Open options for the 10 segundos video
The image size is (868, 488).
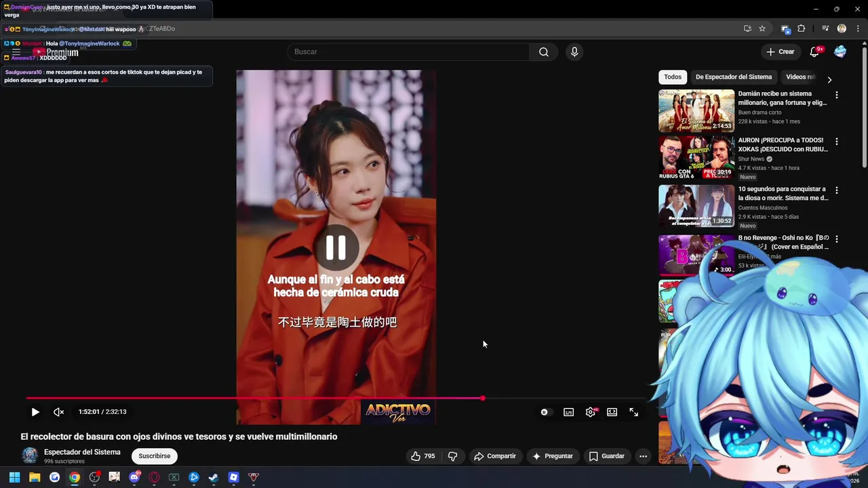[837, 190]
